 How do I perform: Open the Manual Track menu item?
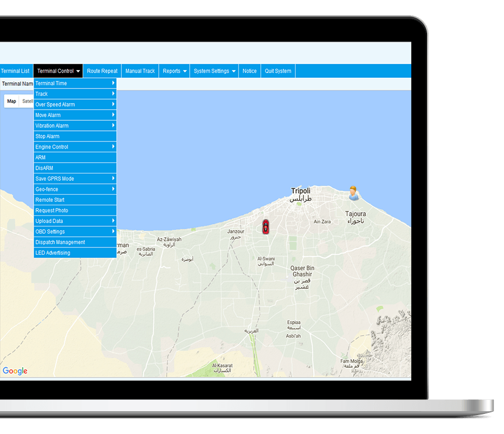(140, 71)
